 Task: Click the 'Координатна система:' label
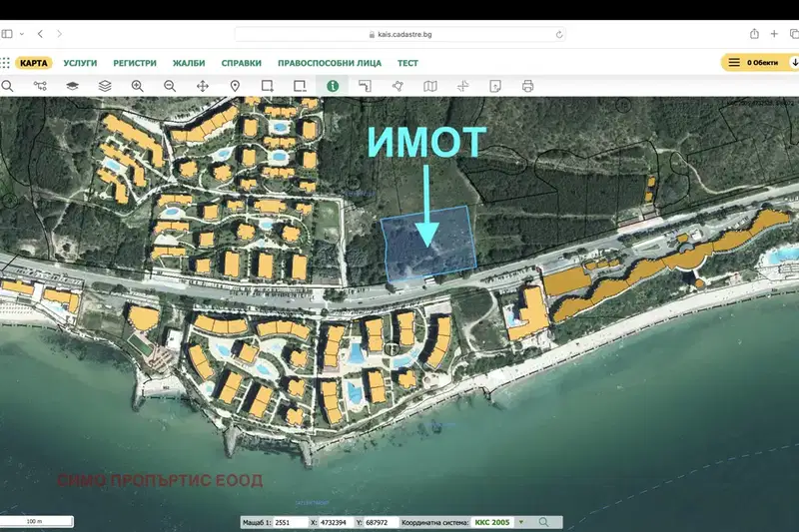point(434,522)
